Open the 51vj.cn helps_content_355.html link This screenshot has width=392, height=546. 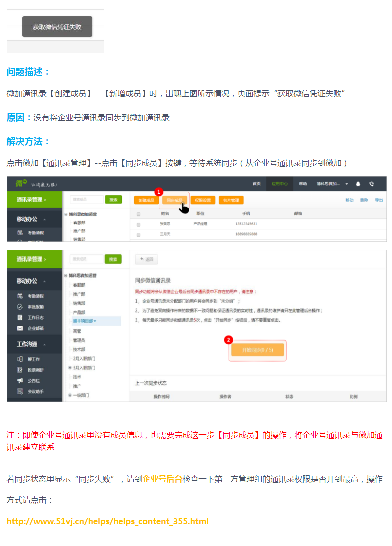107,521
